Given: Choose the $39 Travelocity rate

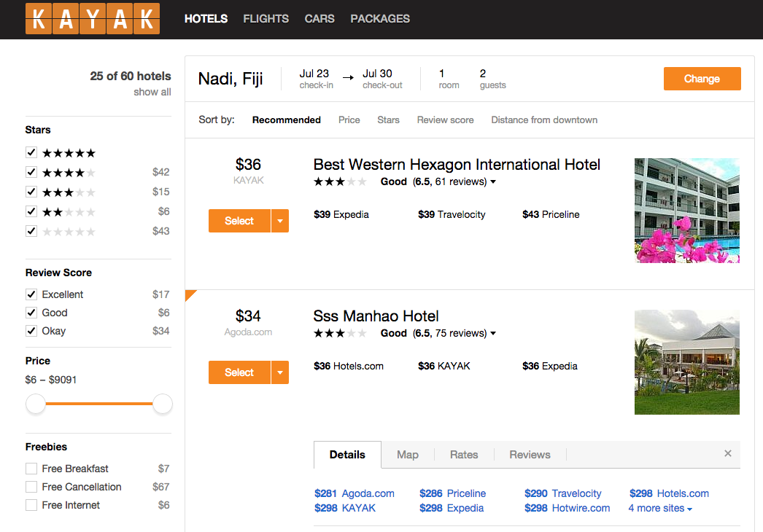Looking at the screenshot, I should pyautogui.click(x=452, y=214).
